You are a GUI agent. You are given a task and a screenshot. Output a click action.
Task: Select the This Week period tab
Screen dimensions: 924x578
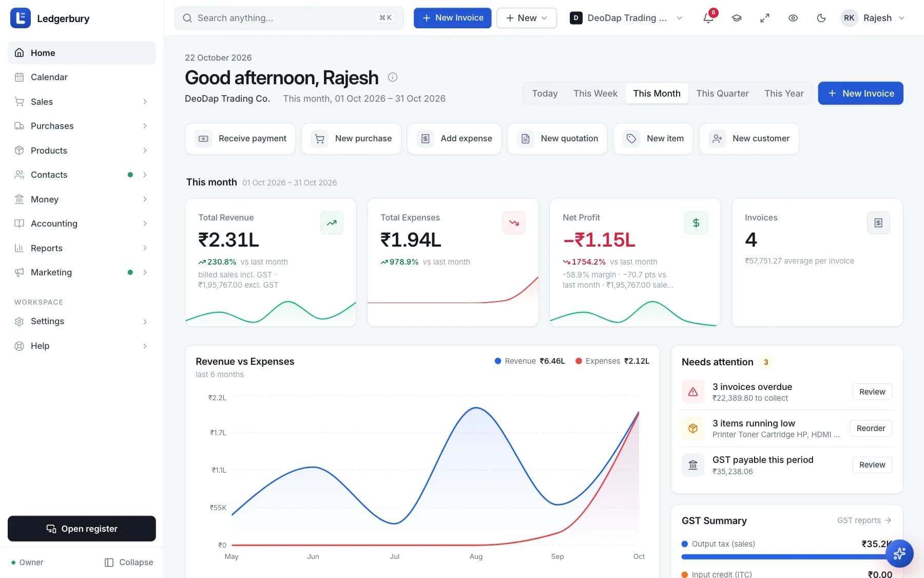(595, 94)
